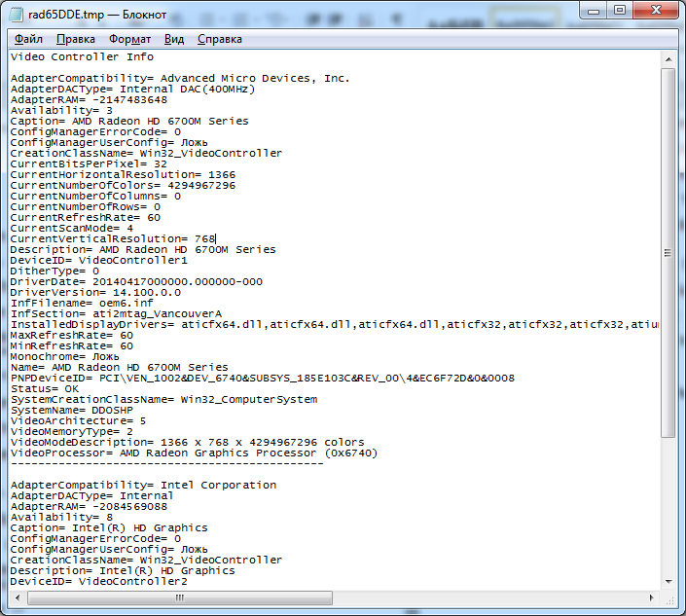Click 'Monochrome= Ложь' line
686x616 pixels.
coord(65,357)
